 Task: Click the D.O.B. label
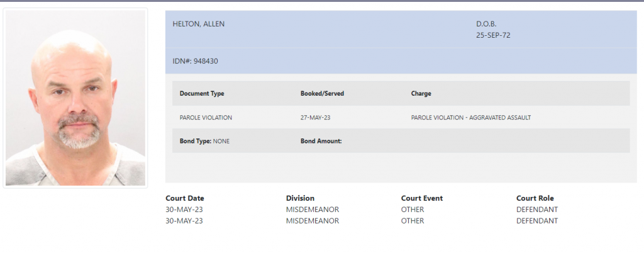(486, 24)
